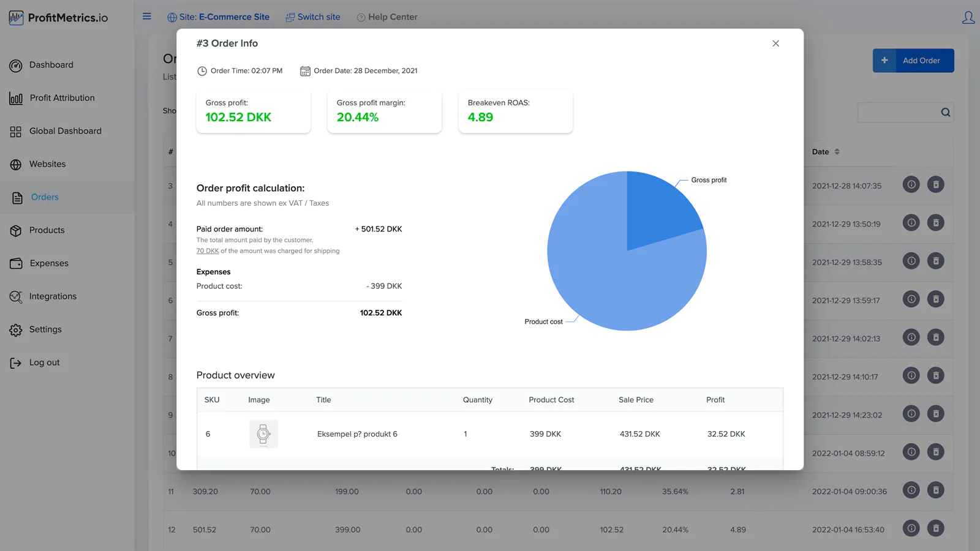980x551 pixels.
Task: Open info for order 2021-12-29 14:02:13
Action: pos(911,337)
